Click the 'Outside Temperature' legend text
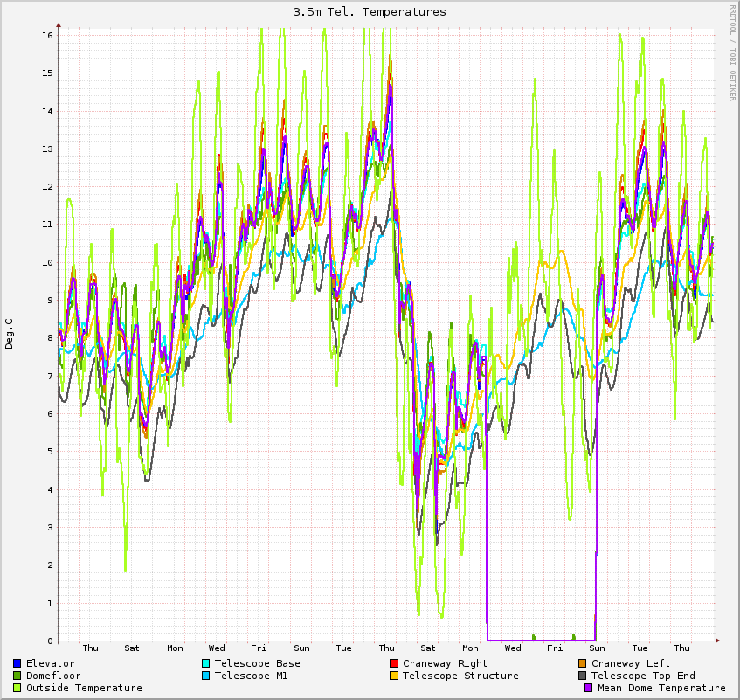This screenshot has height=700, width=740. 84,688
